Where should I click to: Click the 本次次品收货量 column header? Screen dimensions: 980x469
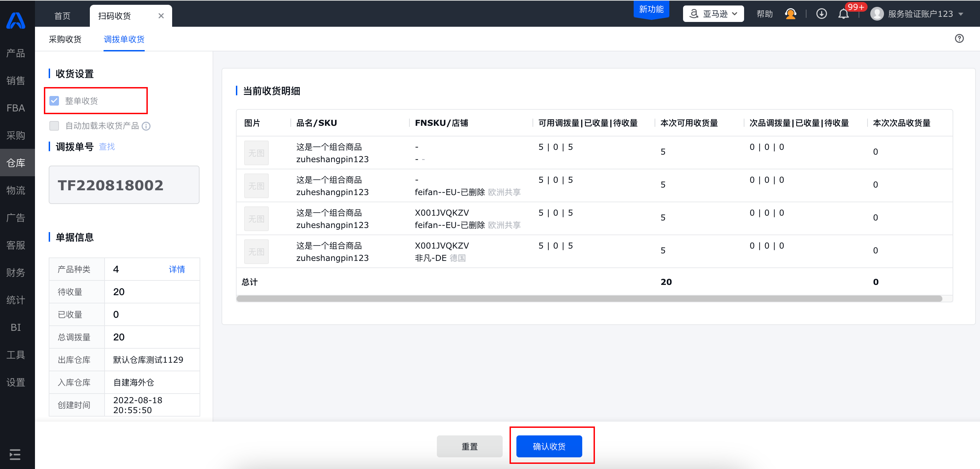click(x=901, y=123)
